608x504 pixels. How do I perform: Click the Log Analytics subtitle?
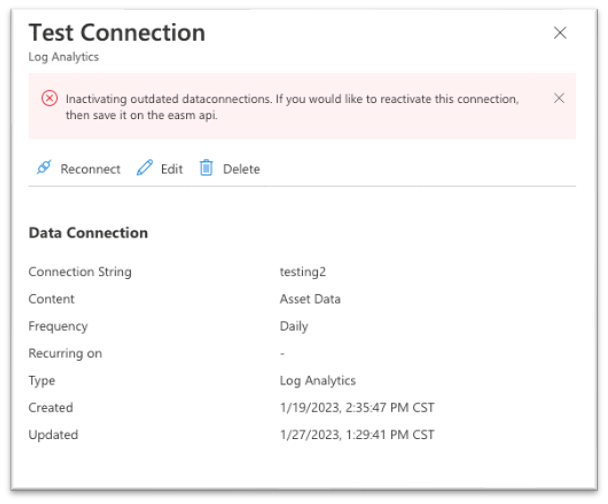64,57
